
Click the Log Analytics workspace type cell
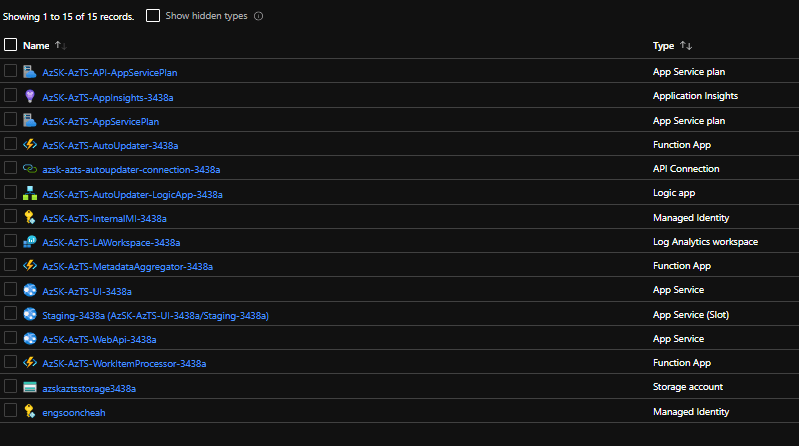point(705,242)
